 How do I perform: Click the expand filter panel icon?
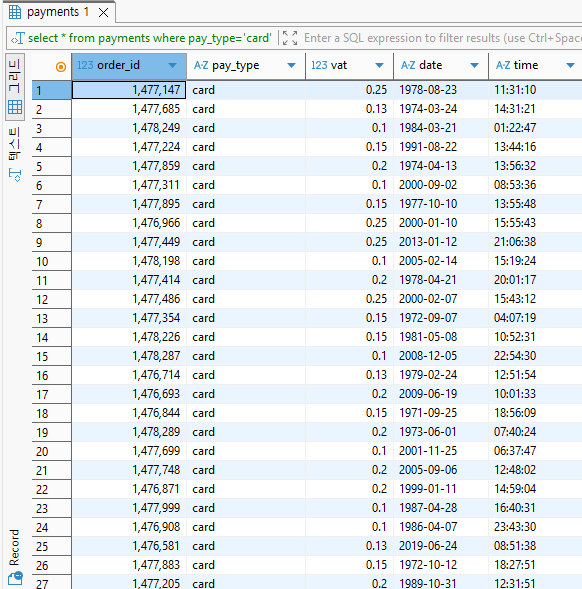point(290,38)
